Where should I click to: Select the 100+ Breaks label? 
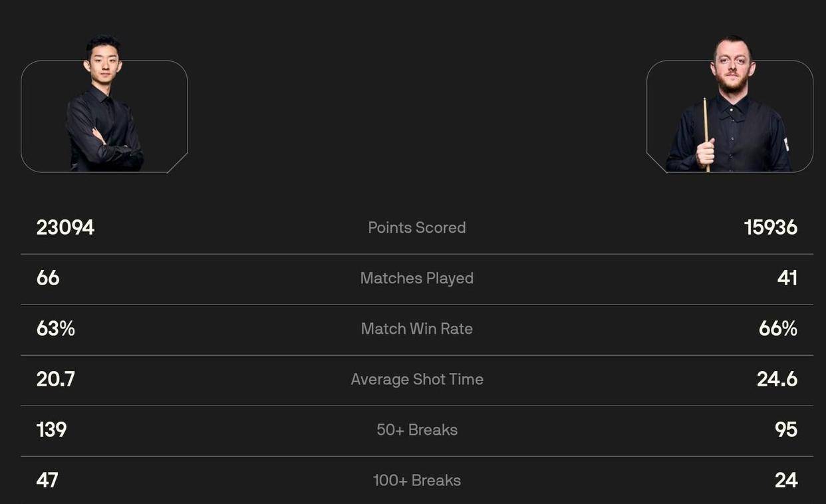pyautogui.click(x=417, y=480)
